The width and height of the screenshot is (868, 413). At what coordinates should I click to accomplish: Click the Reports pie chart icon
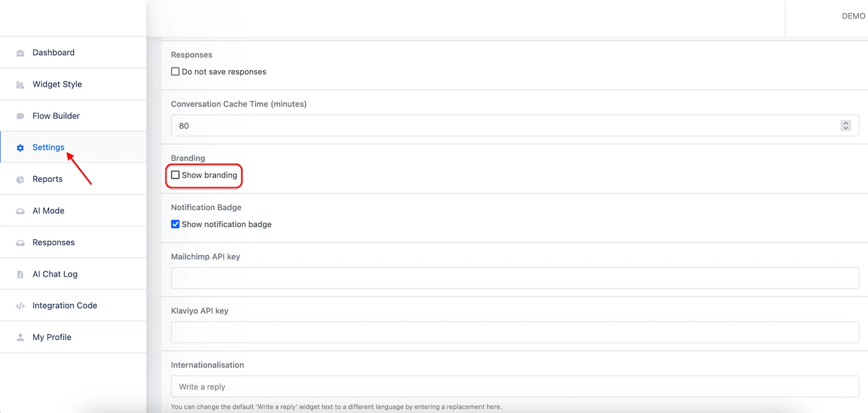[20, 179]
